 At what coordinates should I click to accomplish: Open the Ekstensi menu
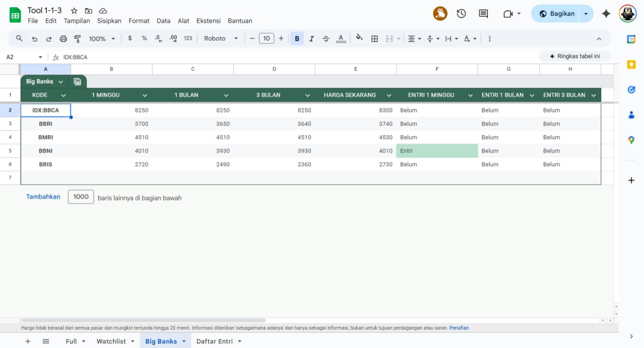[209, 21]
